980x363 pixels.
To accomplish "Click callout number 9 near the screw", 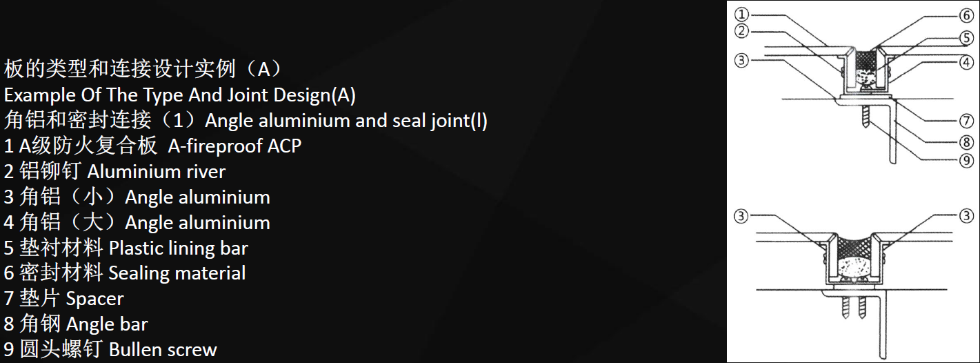I will coord(966,160).
